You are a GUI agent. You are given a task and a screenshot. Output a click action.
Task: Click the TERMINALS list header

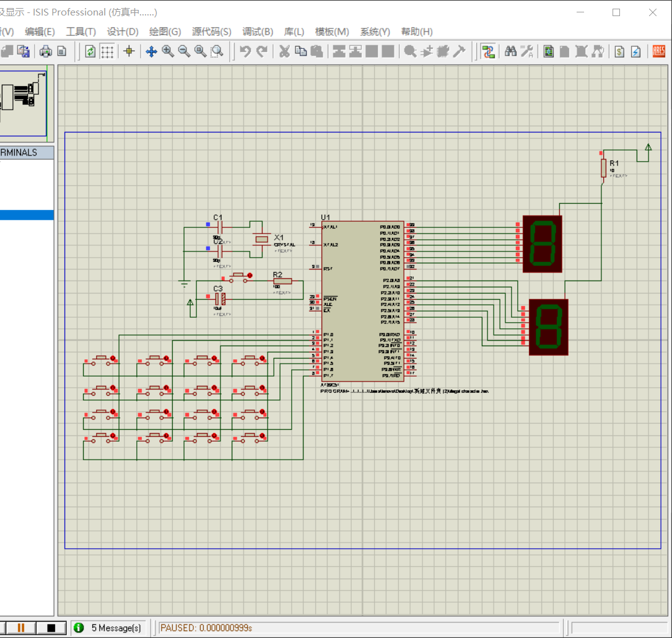coord(27,152)
